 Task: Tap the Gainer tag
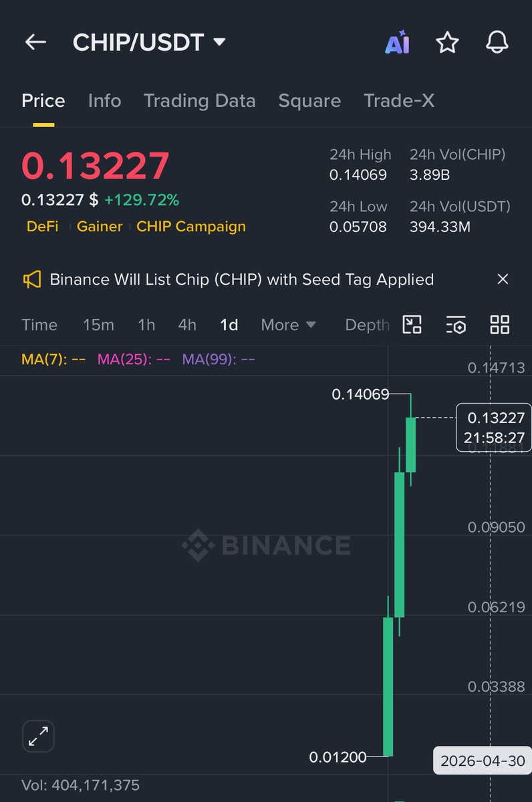tap(100, 227)
